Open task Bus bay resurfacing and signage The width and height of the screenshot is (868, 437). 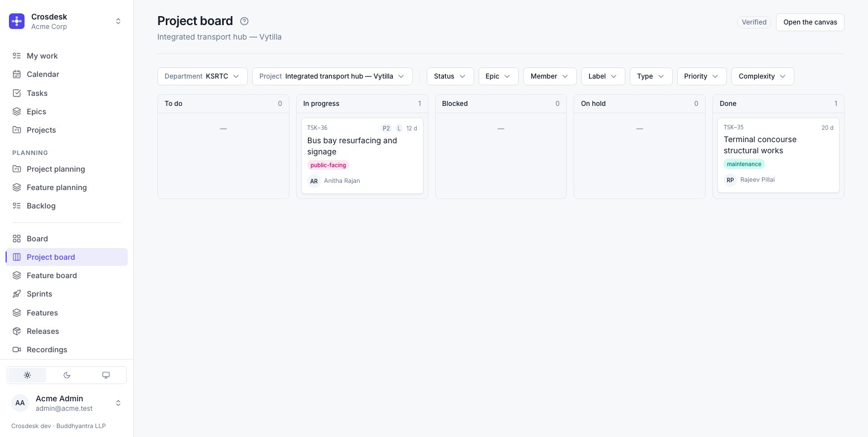(362, 156)
